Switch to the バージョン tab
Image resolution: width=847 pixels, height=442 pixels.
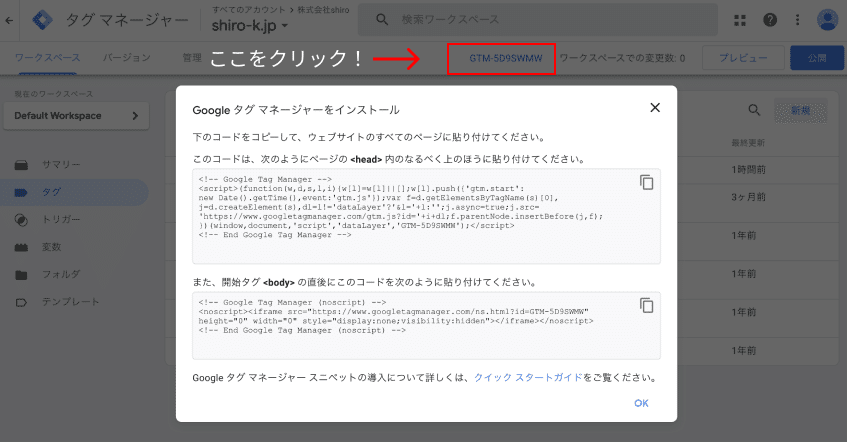click(127, 57)
